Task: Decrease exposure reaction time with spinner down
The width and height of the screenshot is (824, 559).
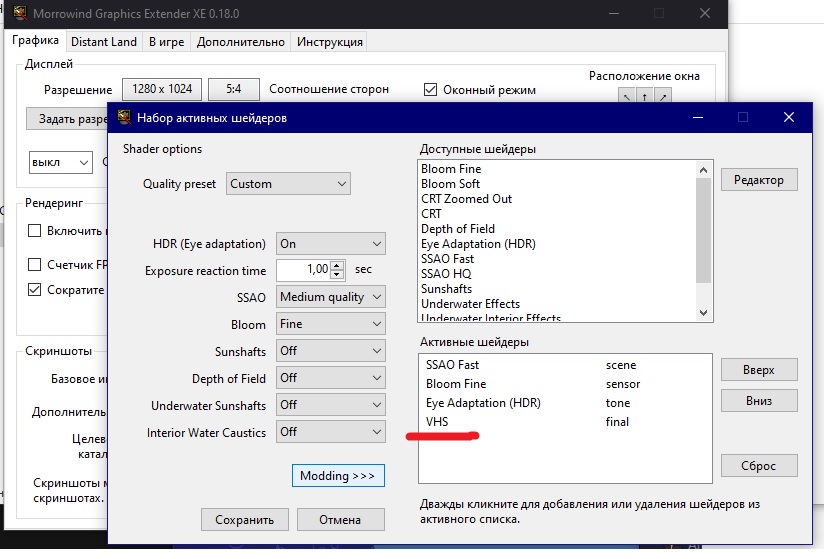Action: point(338,274)
